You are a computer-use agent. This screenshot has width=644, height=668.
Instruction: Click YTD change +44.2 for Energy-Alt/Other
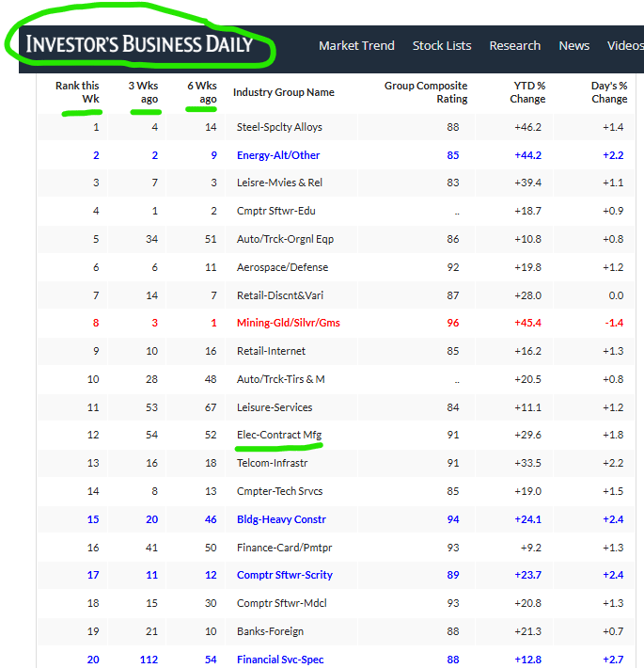527,155
